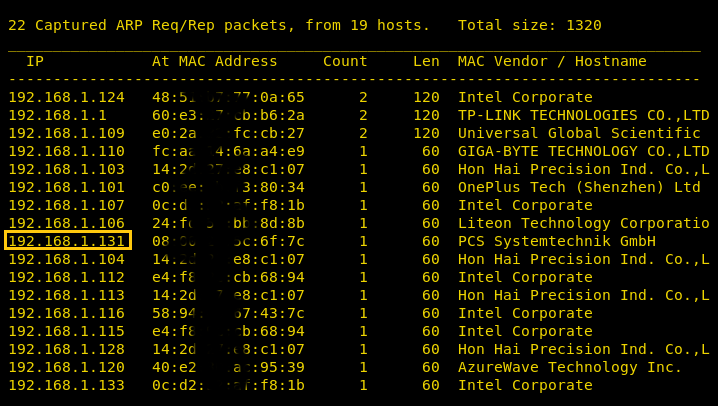Viewport: 718px width, 406px height.
Task: Click the Liteon Technology Corporation vendor text
Action: 583,223
